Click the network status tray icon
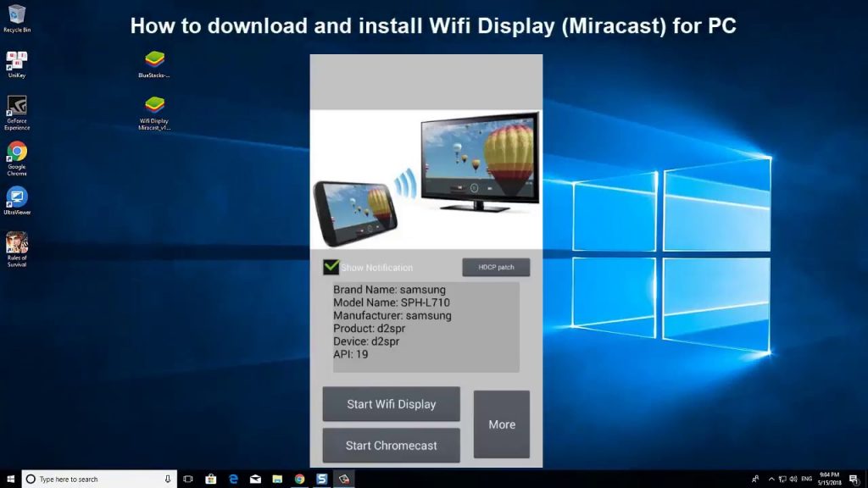This screenshot has width=868, height=488. 782,480
